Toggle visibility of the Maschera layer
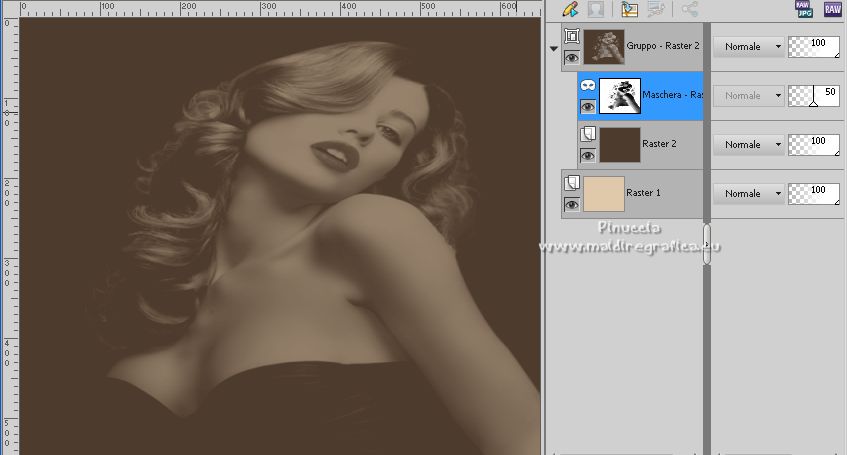The image size is (847, 455). pyautogui.click(x=588, y=107)
